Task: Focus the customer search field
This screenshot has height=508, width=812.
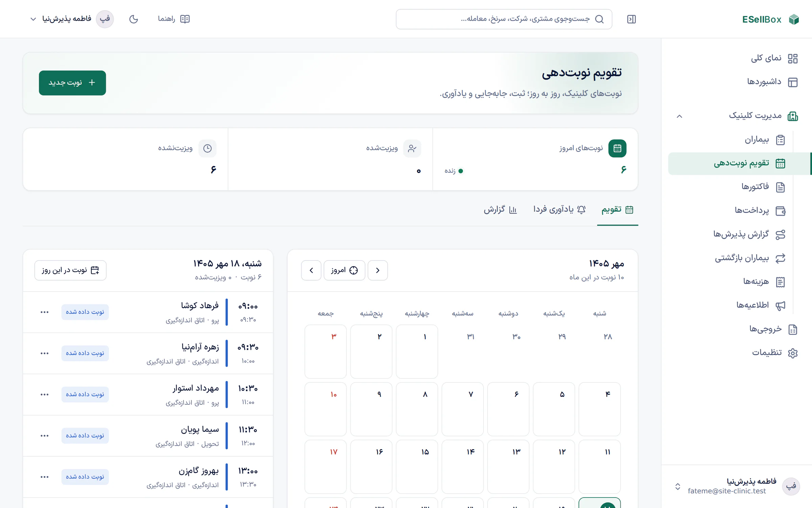Action: click(x=504, y=19)
